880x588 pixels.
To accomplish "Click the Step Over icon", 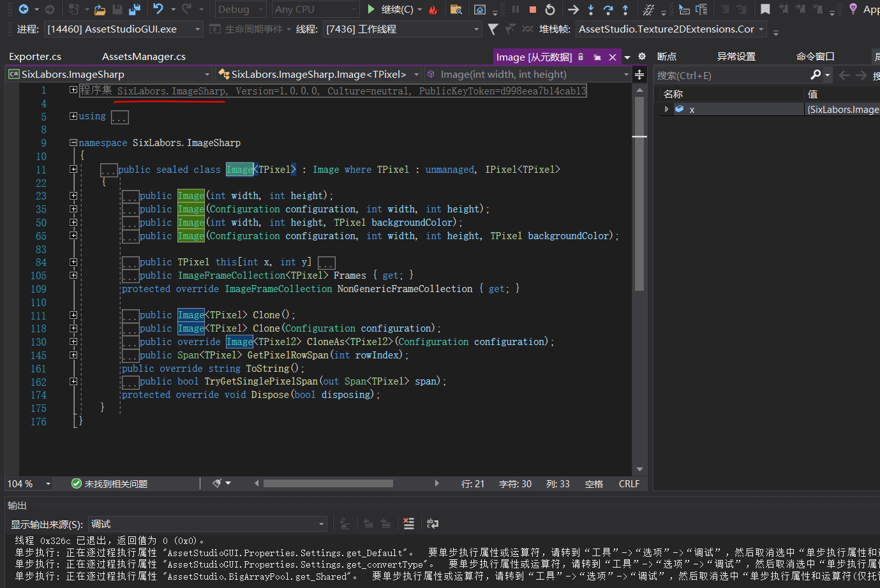I will [x=608, y=10].
